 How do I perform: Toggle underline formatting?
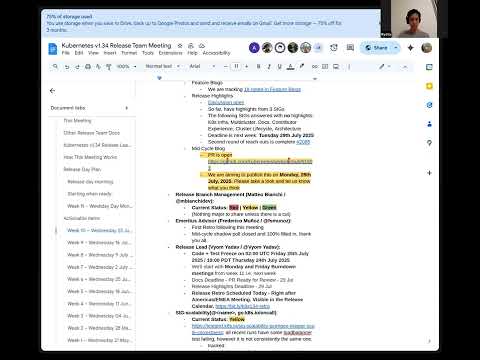pos(280,67)
